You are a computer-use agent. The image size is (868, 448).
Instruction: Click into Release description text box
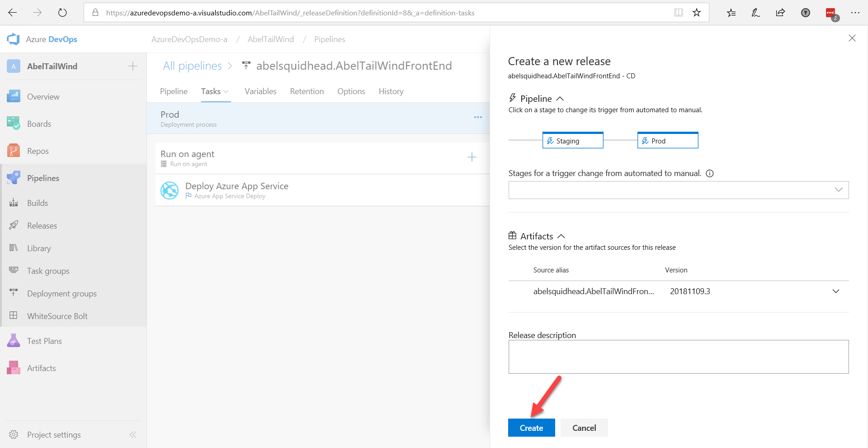[679, 357]
